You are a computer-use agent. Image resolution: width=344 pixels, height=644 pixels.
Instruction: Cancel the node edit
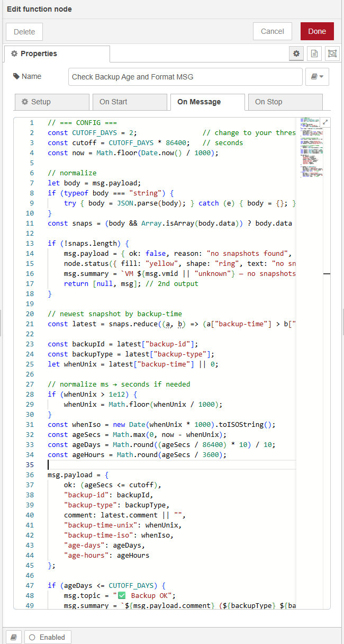273,31
